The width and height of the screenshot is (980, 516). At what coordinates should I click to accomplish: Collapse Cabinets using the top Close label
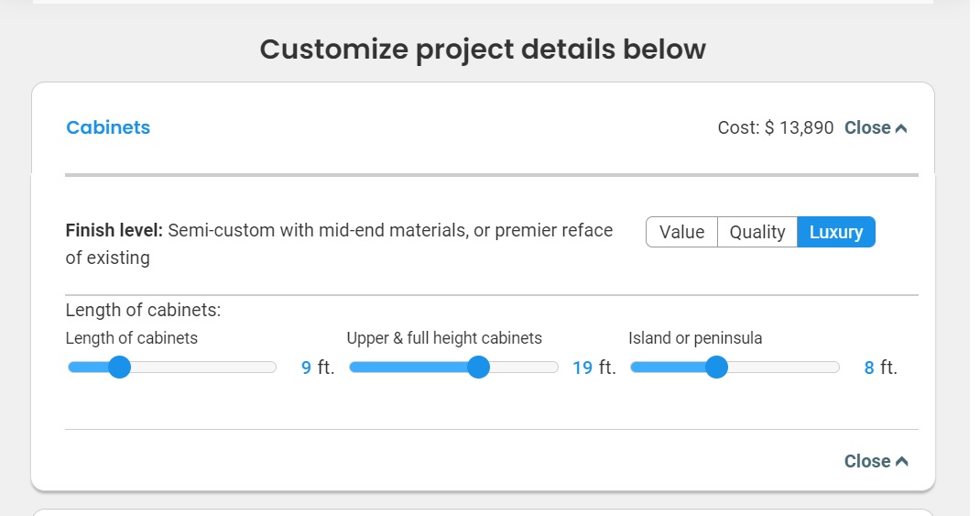pyautogui.click(x=866, y=128)
